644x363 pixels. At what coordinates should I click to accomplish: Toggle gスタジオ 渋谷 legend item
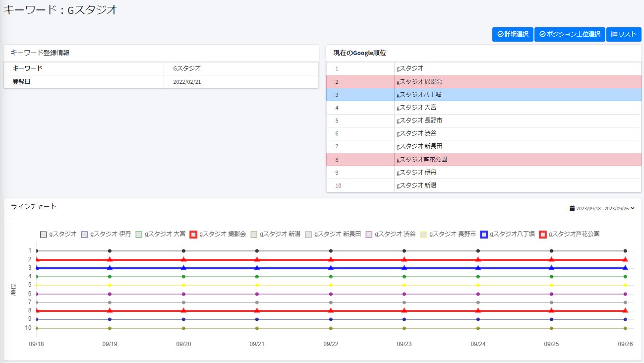pyautogui.click(x=369, y=234)
